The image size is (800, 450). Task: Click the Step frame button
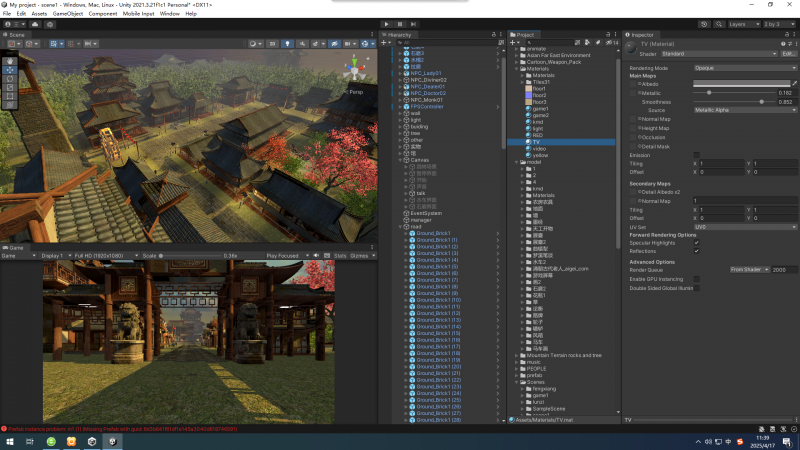[x=413, y=24]
